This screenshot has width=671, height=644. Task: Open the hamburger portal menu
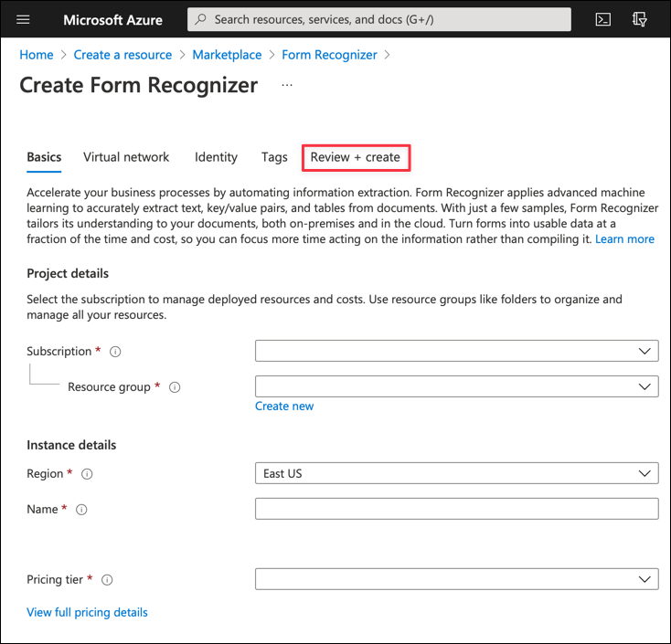click(x=23, y=20)
